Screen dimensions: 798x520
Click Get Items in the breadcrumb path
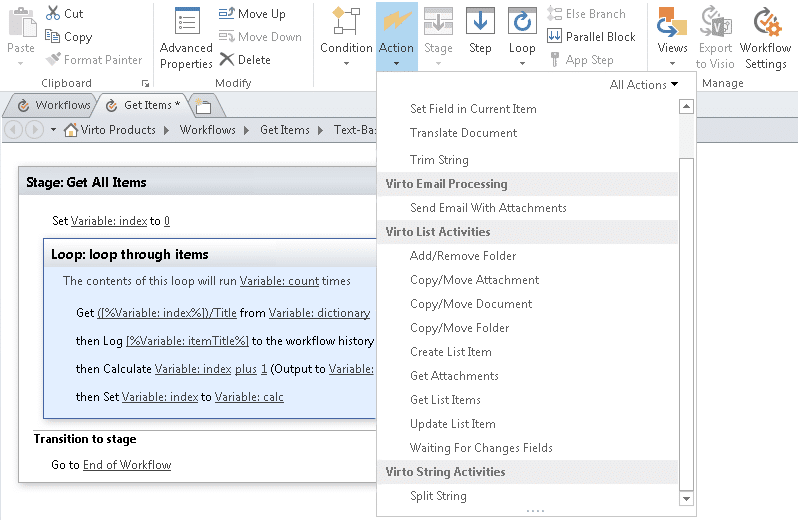(284, 130)
